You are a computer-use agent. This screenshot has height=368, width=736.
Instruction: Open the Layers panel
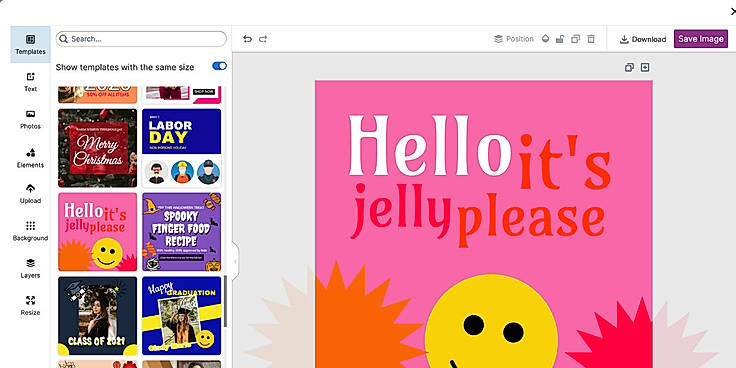(x=31, y=268)
